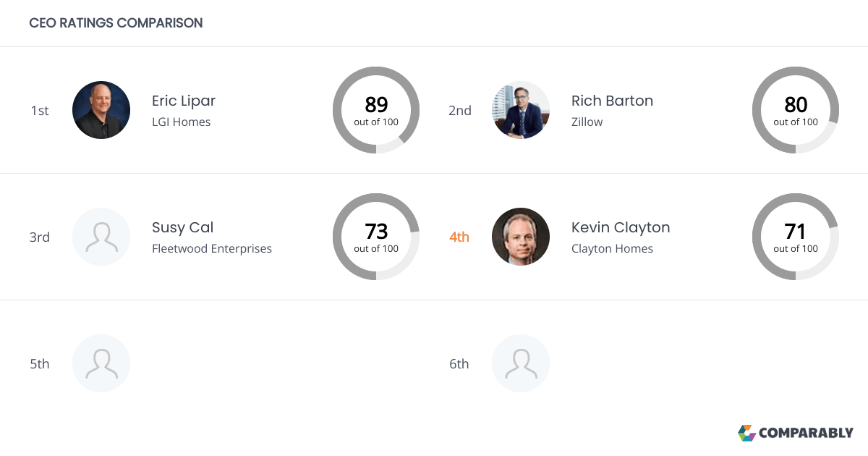Image resolution: width=868 pixels, height=456 pixels.
Task: Click Eric Lipar's profile photo
Action: tap(101, 110)
